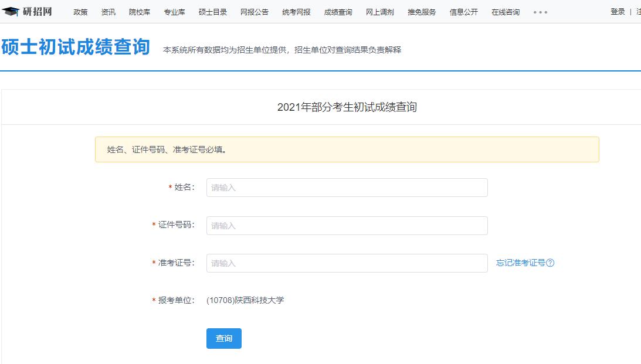Open 统考网报 from the navbar
Image resolution: width=641 pixels, height=364 pixels.
[296, 12]
